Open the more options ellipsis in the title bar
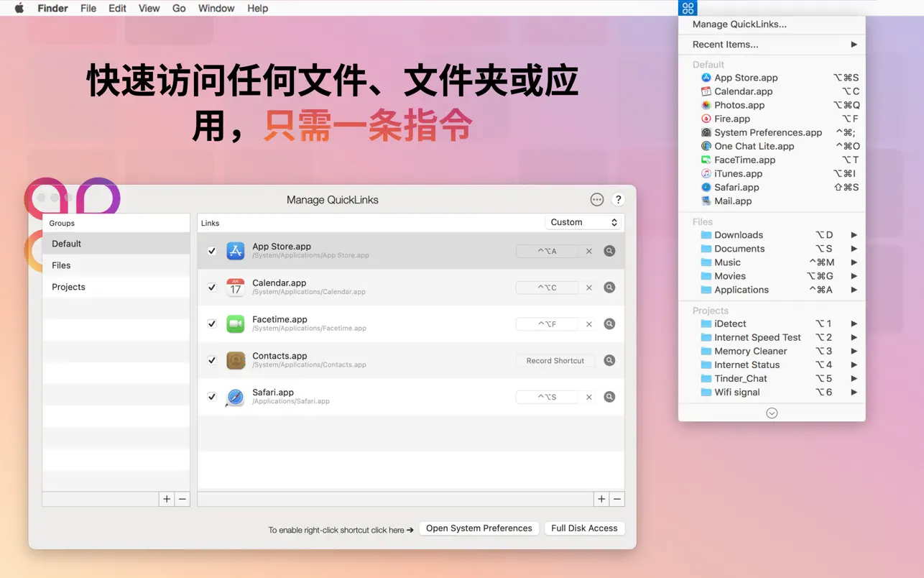The width and height of the screenshot is (924, 578). [596, 199]
